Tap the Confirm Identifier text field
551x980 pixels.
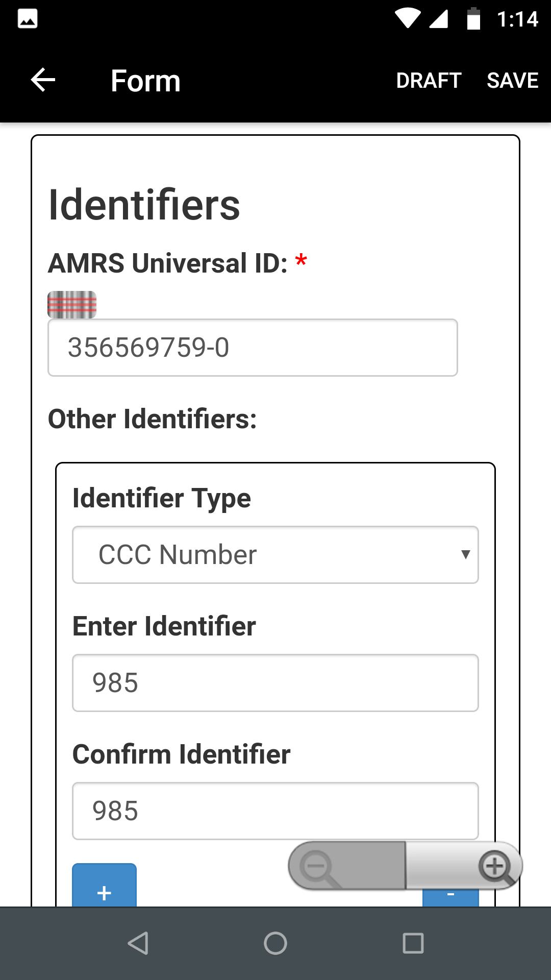pyautogui.click(x=275, y=811)
